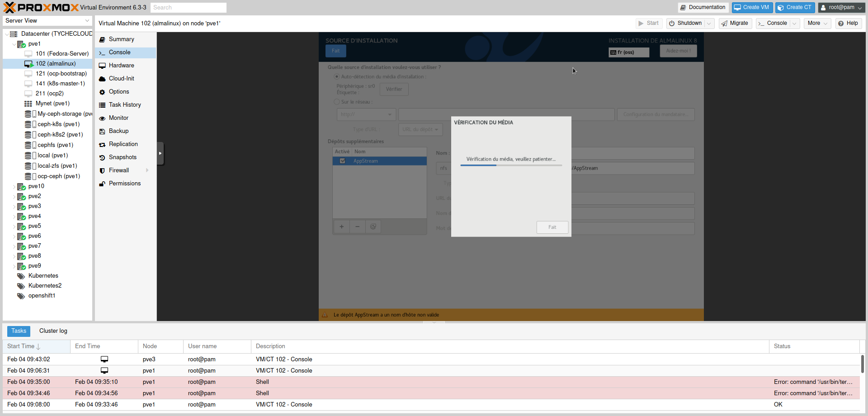Click Create VM
This screenshot has height=416, width=868.
coord(752,7)
